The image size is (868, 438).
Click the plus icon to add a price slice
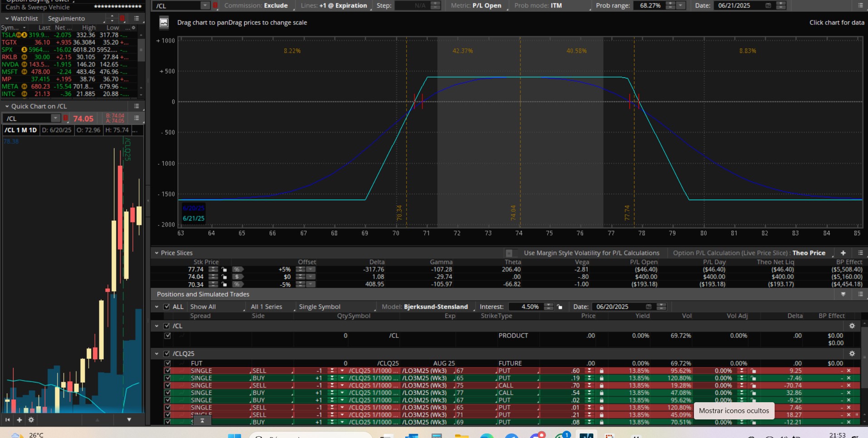click(843, 253)
